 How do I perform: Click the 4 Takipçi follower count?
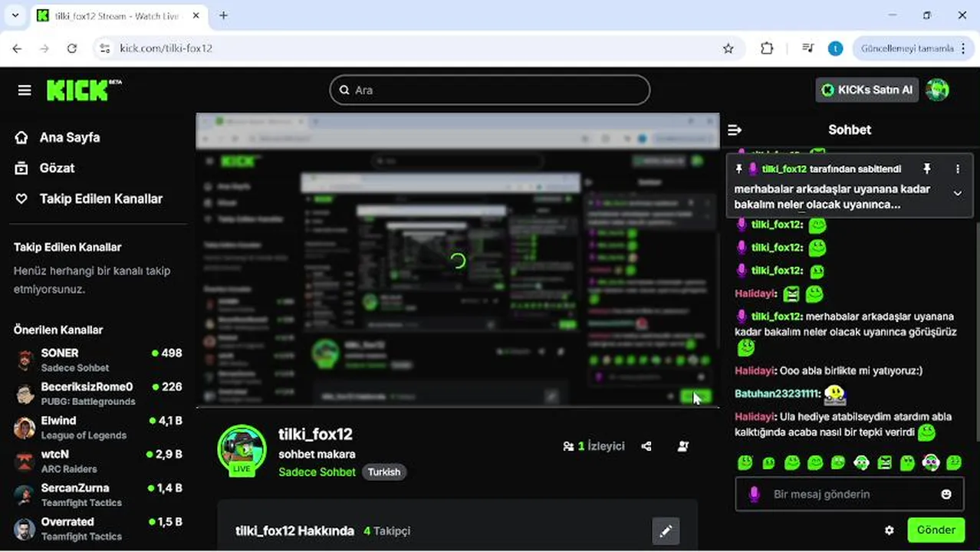[x=386, y=531]
